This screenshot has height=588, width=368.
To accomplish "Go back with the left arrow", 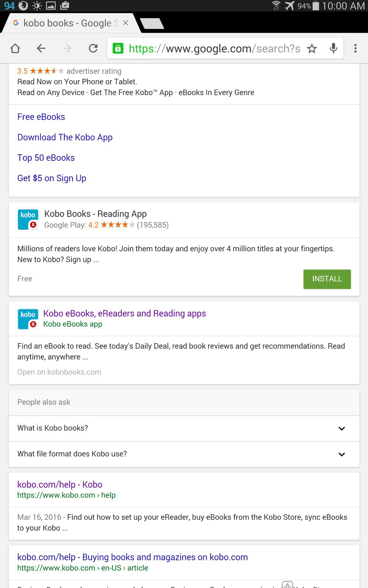I will (x=41, y=49).
